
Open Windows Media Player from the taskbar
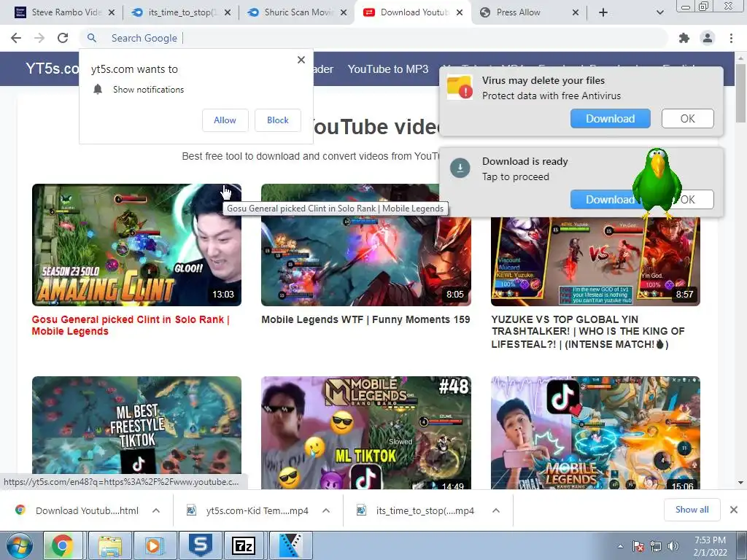(x=155, y=545)
